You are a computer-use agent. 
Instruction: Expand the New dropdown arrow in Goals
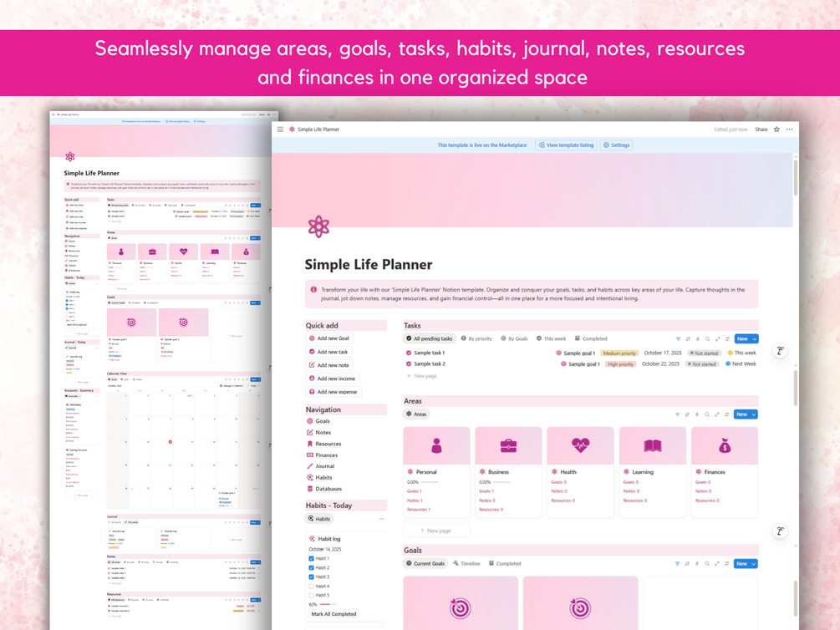click(754, 563)
